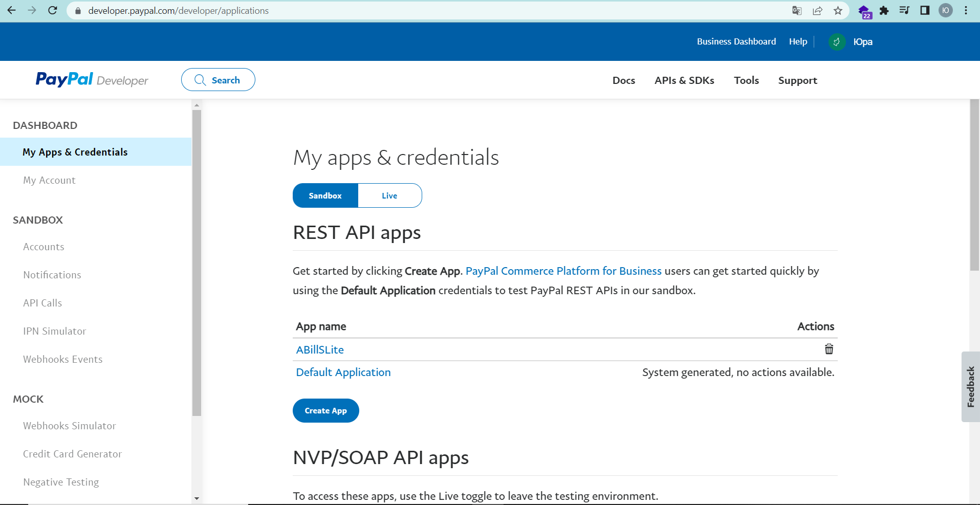This screenshot has width=980, height=505.
Task: Open API Calls page
Action: (42, 303)
